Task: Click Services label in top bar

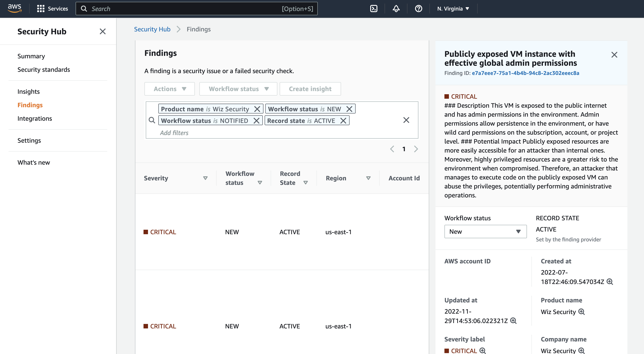Action: tap(58, 9)
